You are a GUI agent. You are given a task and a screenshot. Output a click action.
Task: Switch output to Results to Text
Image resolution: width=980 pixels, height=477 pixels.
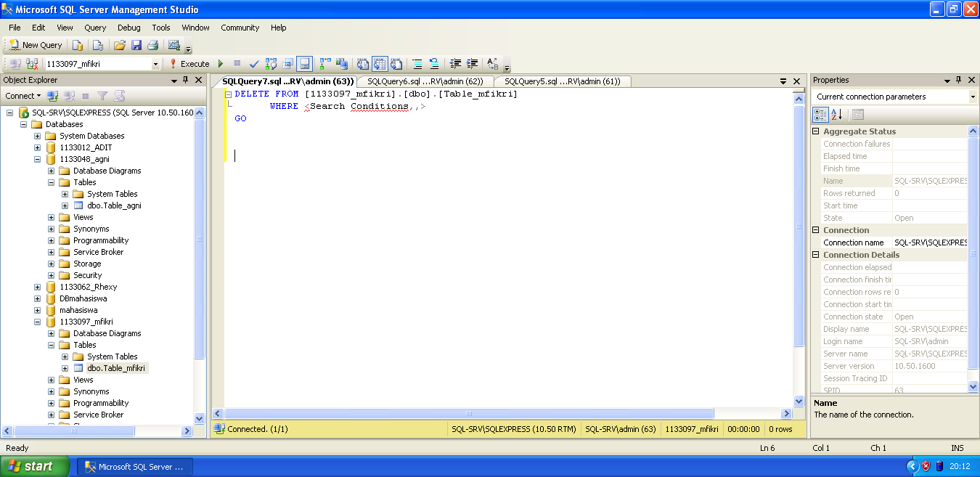pos(363,64)
